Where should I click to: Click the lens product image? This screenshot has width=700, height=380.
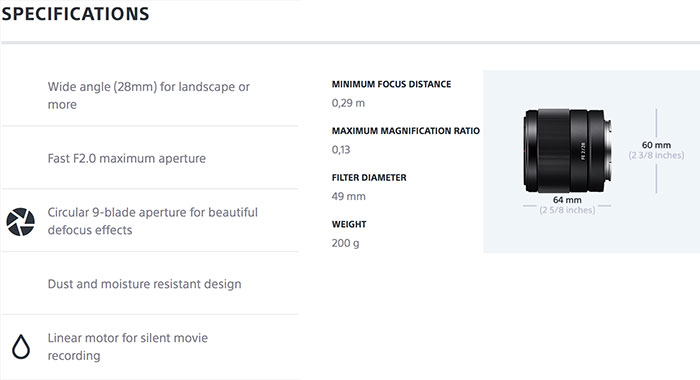tap(567, 151)
